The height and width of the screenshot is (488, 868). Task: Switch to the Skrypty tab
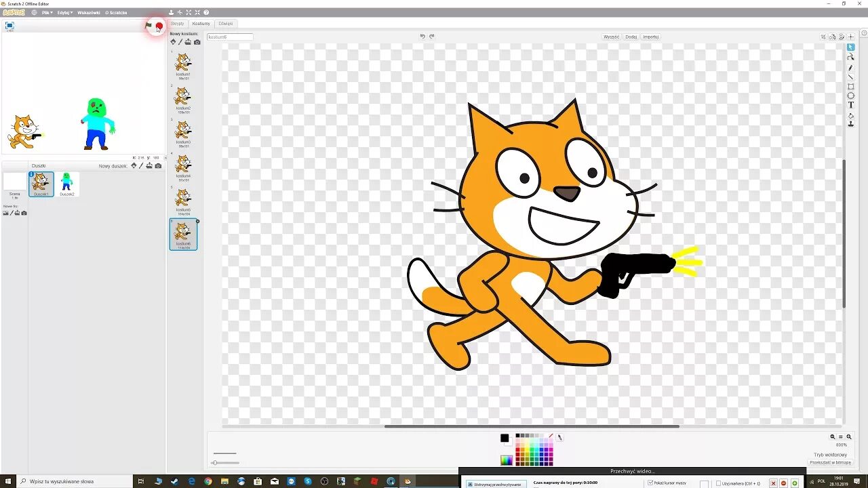(177, 24)
